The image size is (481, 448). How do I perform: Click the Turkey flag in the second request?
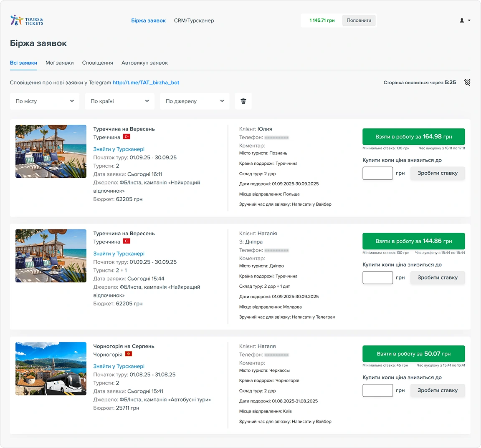click(127, 242)
